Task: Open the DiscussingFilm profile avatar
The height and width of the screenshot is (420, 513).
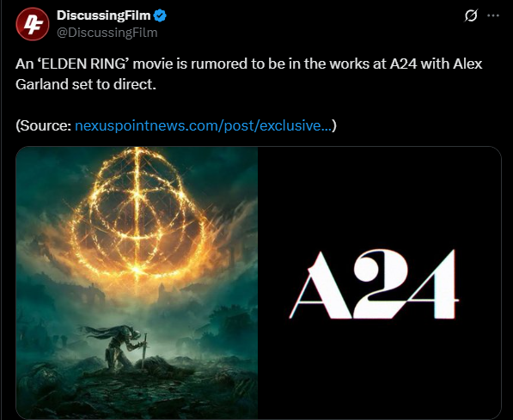Action: pyautogui.click(x=33, y=24)
